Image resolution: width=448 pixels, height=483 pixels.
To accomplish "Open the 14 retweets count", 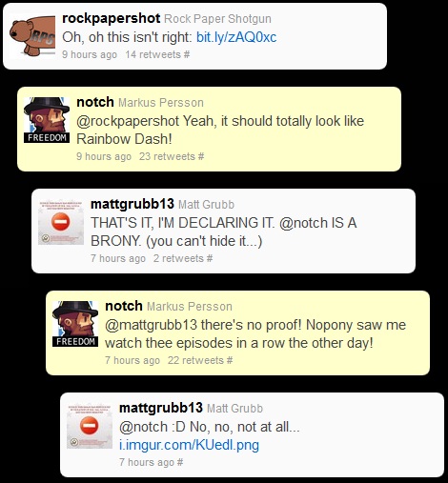I will coord(153,54).
